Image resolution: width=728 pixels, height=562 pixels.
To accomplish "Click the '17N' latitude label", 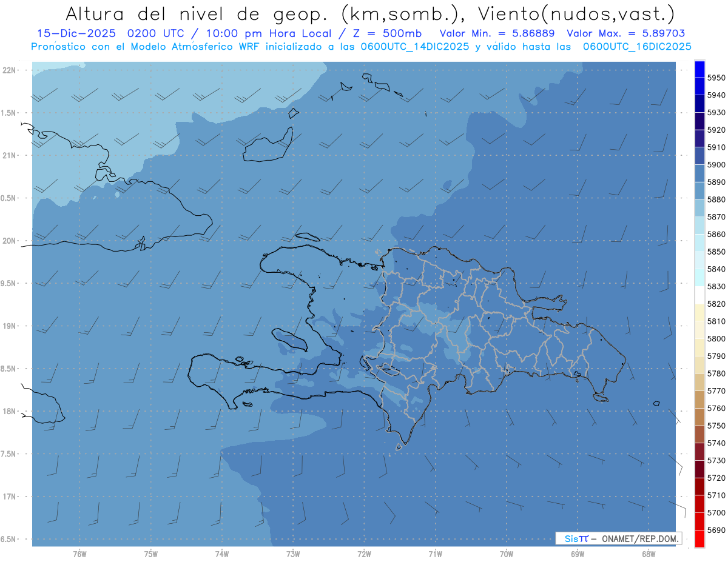I will pyautogui.click(x=9, y=497).
